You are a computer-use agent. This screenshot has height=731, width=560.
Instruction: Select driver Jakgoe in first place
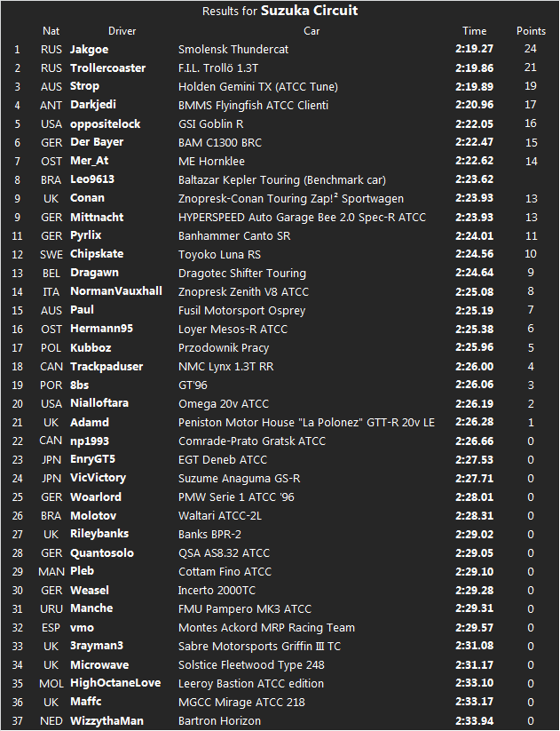pos(89,50)
